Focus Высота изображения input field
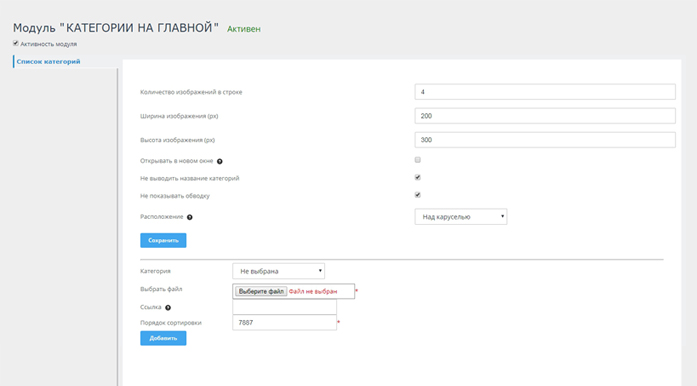Image resolution: width=697 pixels, height=386 pixels. pos(545,140)
